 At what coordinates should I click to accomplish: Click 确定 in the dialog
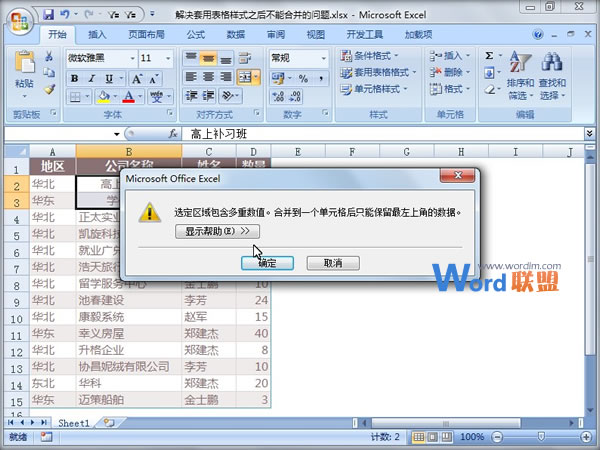click(x=267, y=263)
